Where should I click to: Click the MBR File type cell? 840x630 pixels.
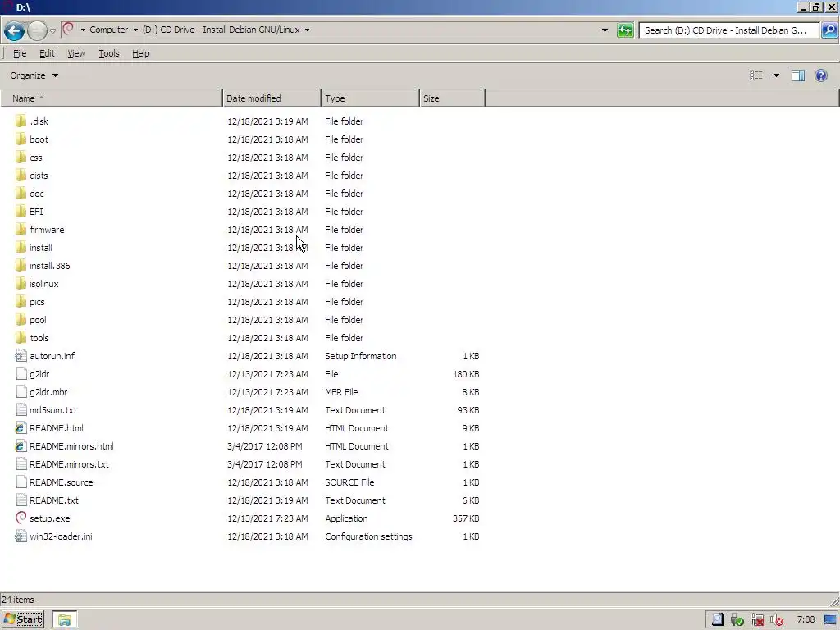pyautogui.click(x=341, y=392)
